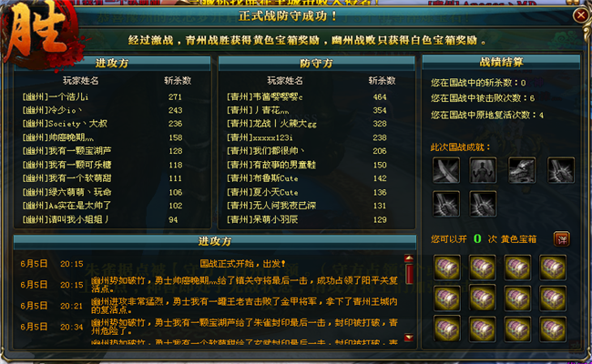Click the 进攻方 header above player list
Screen dimensions: 592x364
(x=112, y=63)
